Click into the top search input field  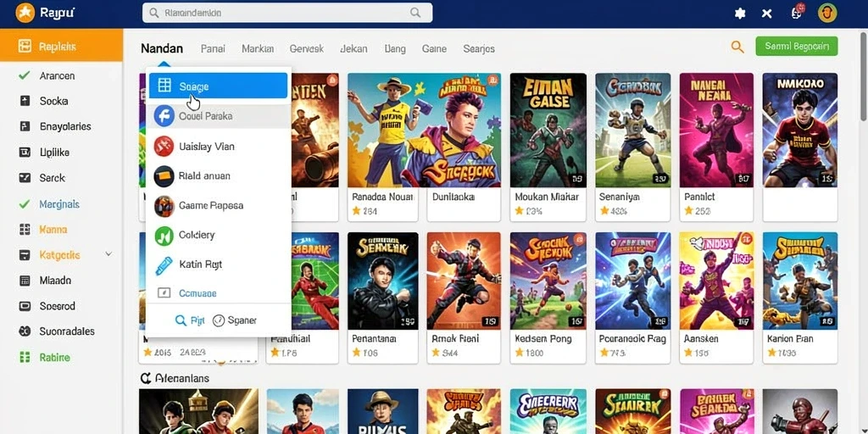[287, 13]
